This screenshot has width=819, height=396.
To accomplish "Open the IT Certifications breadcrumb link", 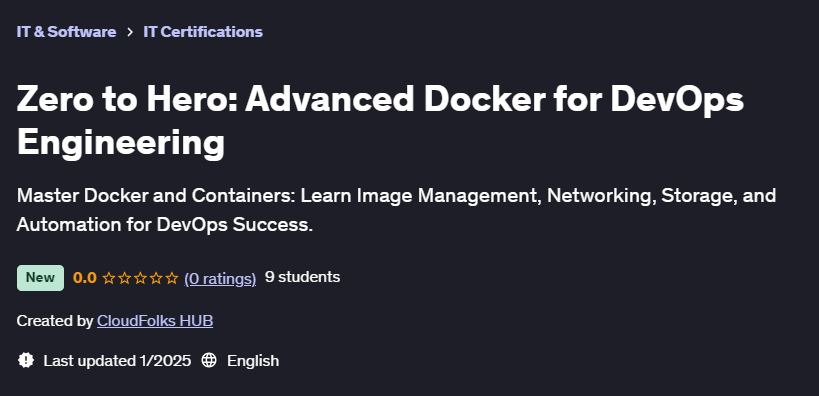I will pyautogui.click(x=203, y=32).
